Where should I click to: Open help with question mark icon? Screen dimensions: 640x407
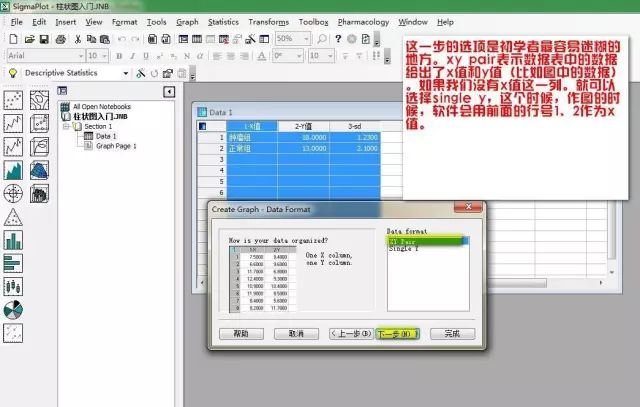[x=338, y=39]
